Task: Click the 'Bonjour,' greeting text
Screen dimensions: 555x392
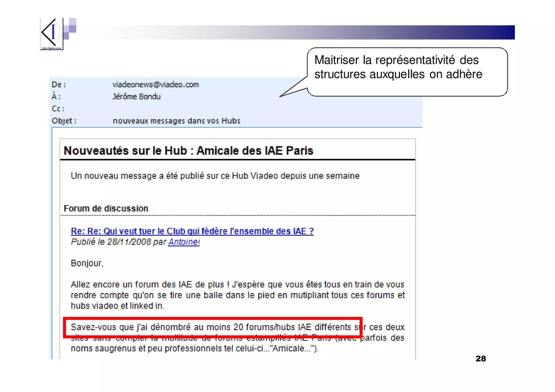Action: coord(87,263)
